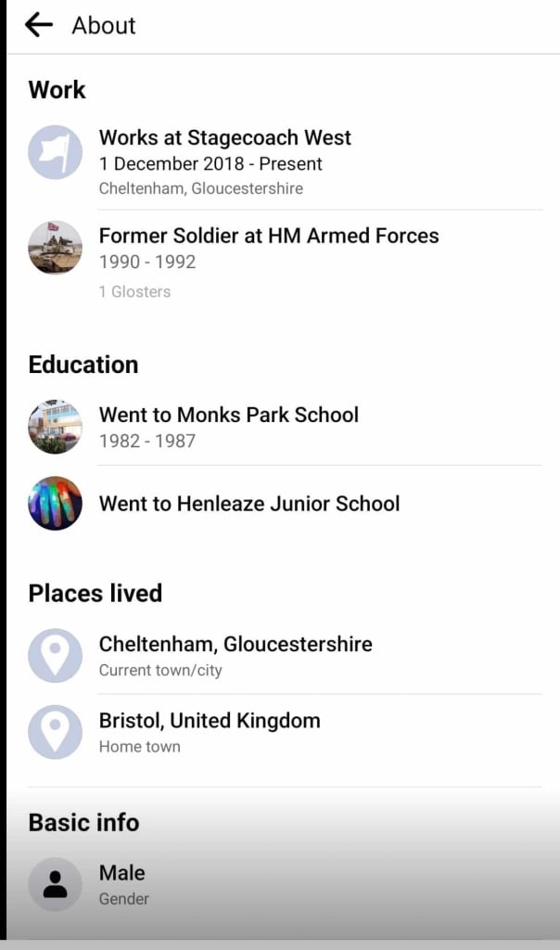Select the '1 December 2018 - Present' date
The width and height of the screenshot is (560, 950).
(210, 164)
